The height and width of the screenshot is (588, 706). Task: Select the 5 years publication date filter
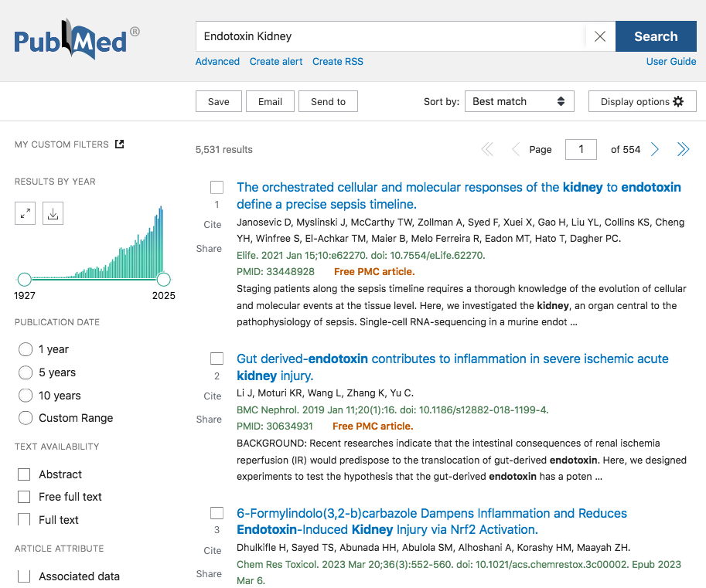click(x=26, y=372)
